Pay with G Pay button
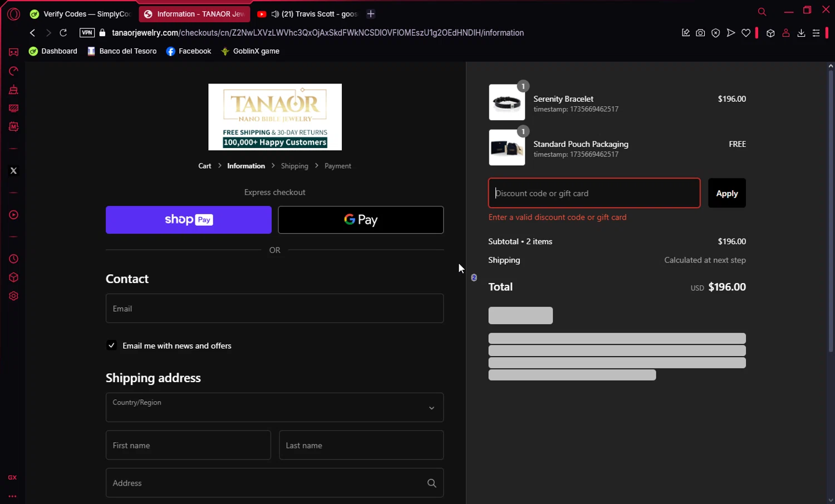This screenshot has width=835, height=504. click(x=361, y=220)
